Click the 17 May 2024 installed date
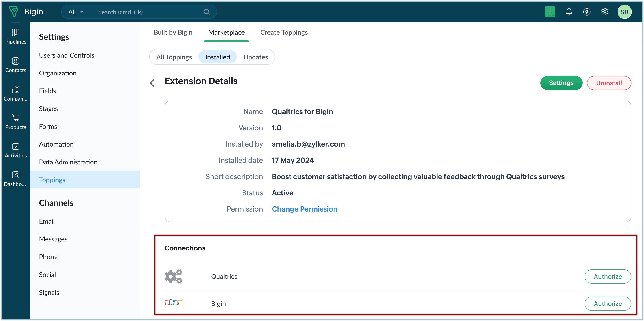This screenshot has width=644, height=321. 293,160
